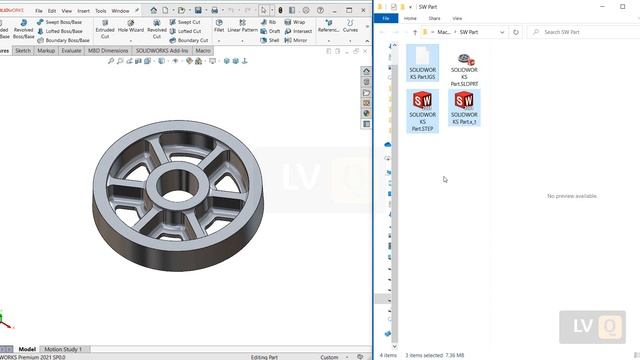Click the Open file icon

coord(181,10)
